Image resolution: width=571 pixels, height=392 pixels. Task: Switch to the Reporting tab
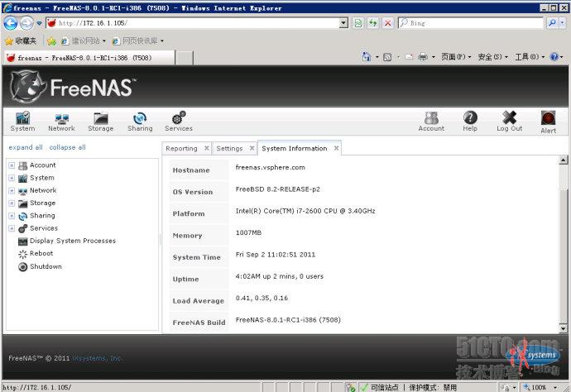pyautogui.click(x=181, y=149)
